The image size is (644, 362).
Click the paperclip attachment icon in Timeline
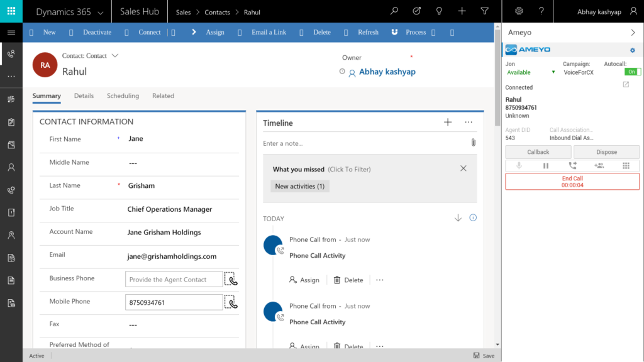[473, 143]
